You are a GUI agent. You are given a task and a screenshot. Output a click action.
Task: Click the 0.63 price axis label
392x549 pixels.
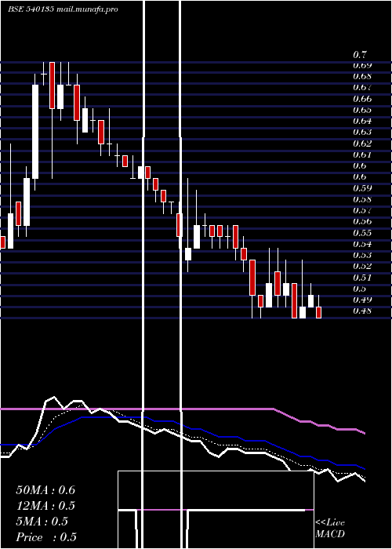click(362, 133)
